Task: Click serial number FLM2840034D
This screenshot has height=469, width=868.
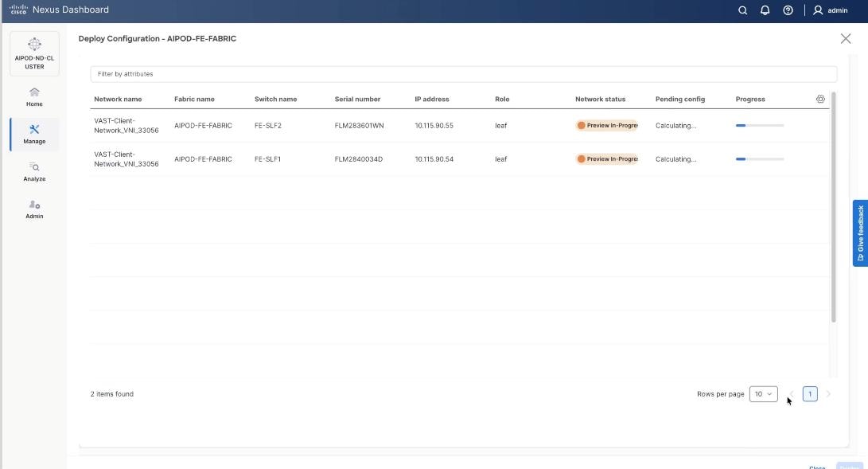Action: pos(358,159)
